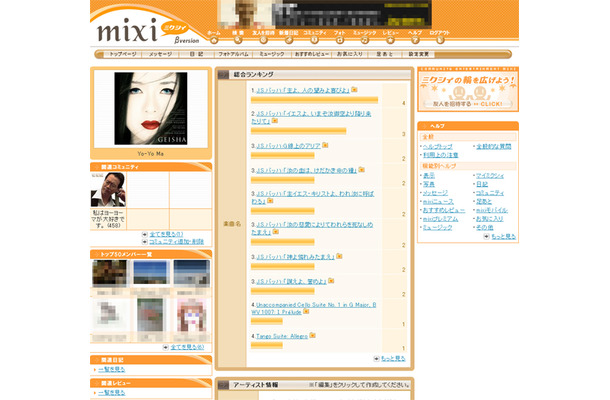Click the pink anime avatar member thumbnail

pos(191,315)
